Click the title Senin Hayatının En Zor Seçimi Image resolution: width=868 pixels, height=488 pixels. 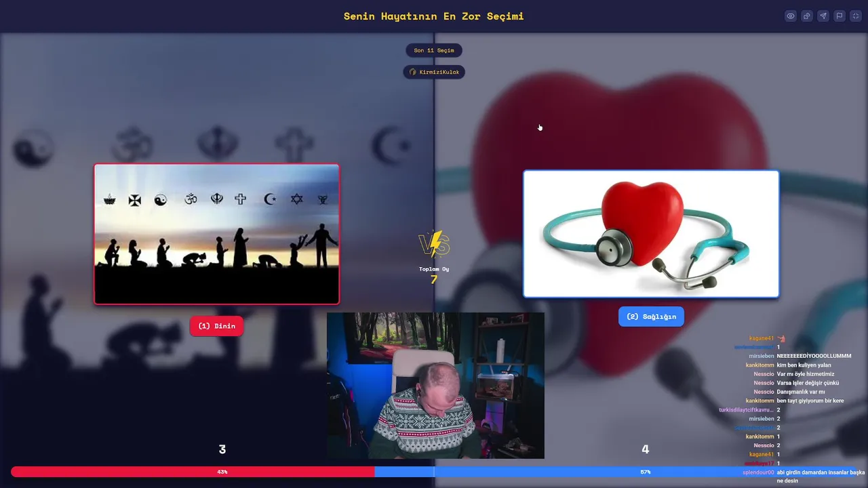click(x=434, y=16)
